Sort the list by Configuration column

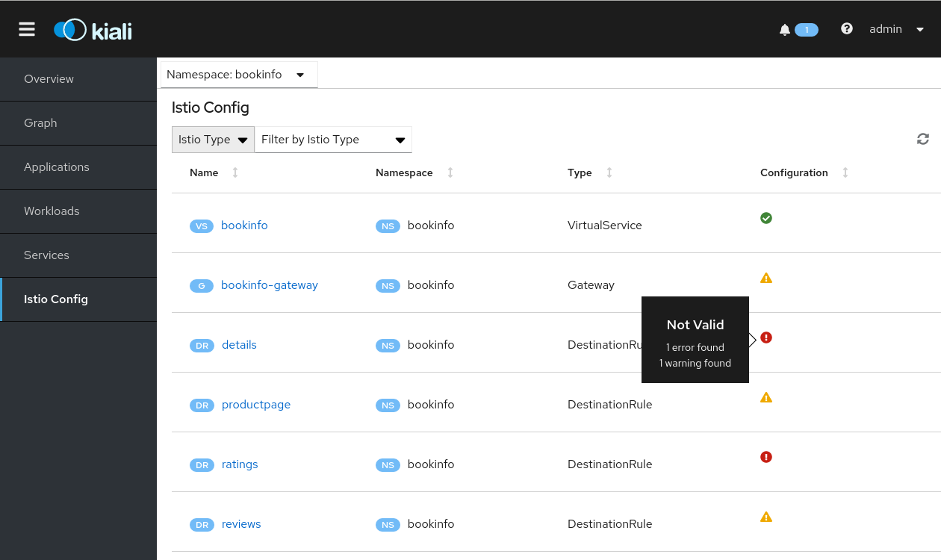pos(845,172)
